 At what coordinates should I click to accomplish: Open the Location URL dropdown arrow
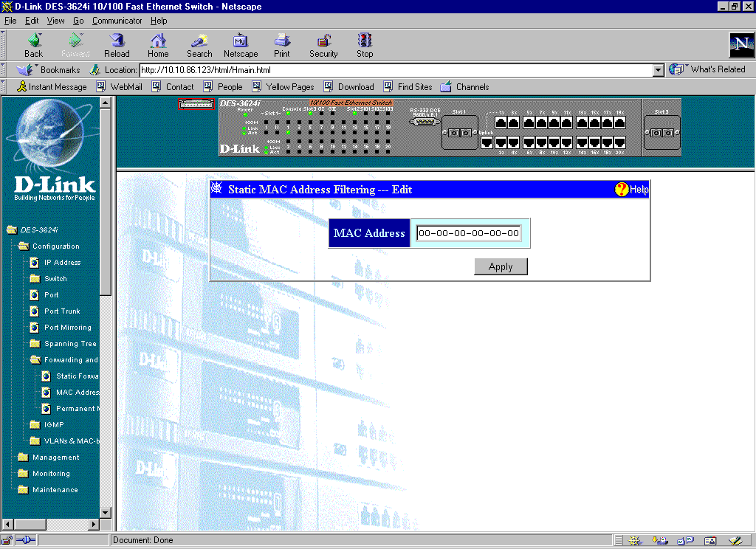[659, 70]
